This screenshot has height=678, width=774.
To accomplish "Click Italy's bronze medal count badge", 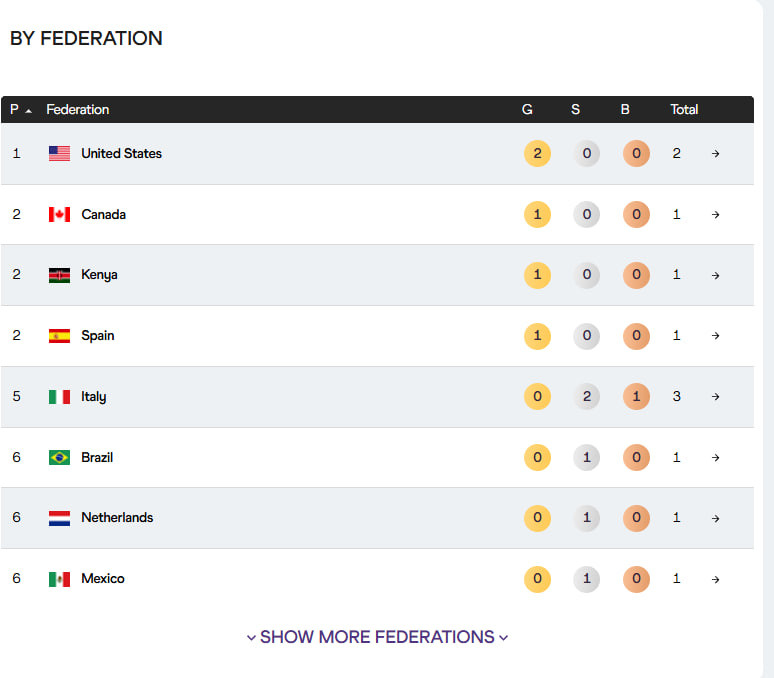I will point(636,397).
